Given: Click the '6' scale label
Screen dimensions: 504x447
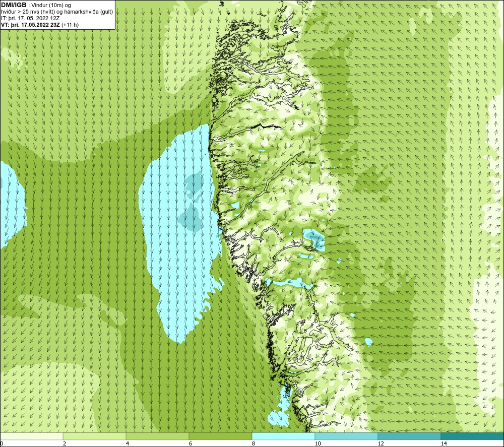Looking at the screenshot, I should (x=191, y=444).
